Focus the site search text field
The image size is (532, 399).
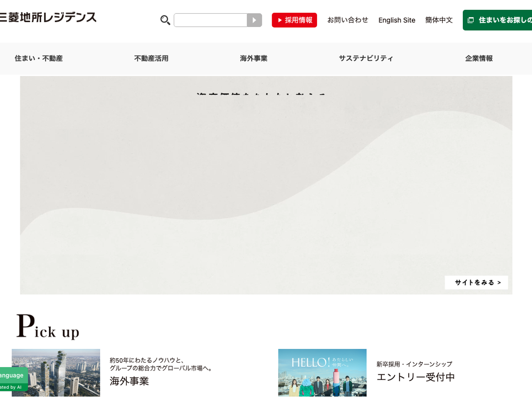(x=210, y=20)
